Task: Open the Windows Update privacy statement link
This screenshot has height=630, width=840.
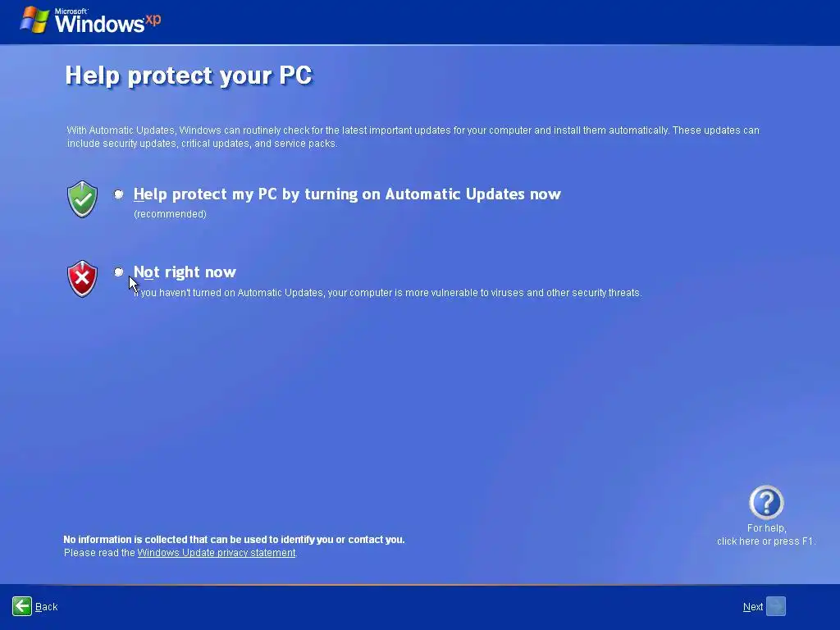Action: [x=217, y=553]
